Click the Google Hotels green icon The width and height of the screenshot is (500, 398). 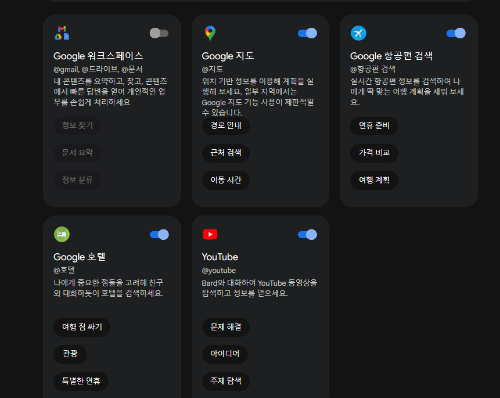click(62, 234)
